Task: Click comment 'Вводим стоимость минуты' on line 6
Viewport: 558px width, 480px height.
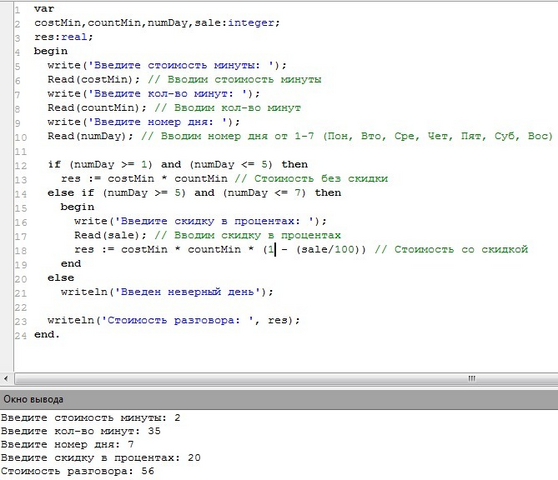Action: pos(244,79)
